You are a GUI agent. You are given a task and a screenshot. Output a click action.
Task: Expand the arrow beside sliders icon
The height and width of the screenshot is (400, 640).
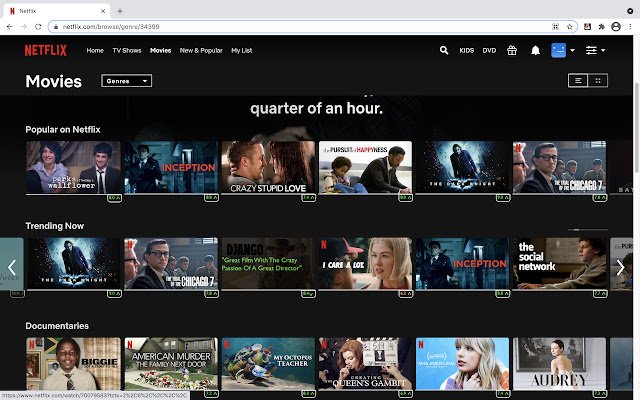603,50
